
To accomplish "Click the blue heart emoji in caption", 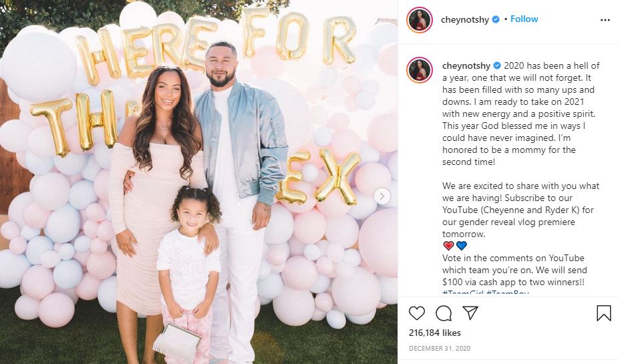I will pyautogui.click(x=462, y=246).
